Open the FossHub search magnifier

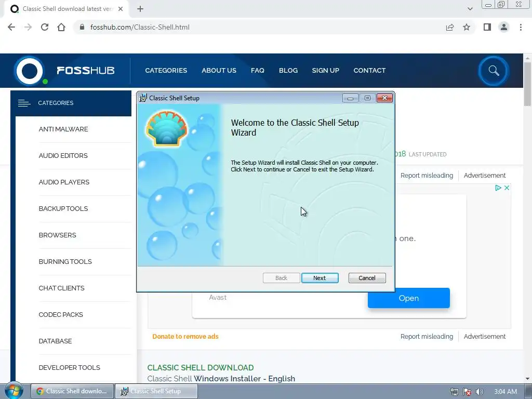pyautogui.click(x=494, y=71)
